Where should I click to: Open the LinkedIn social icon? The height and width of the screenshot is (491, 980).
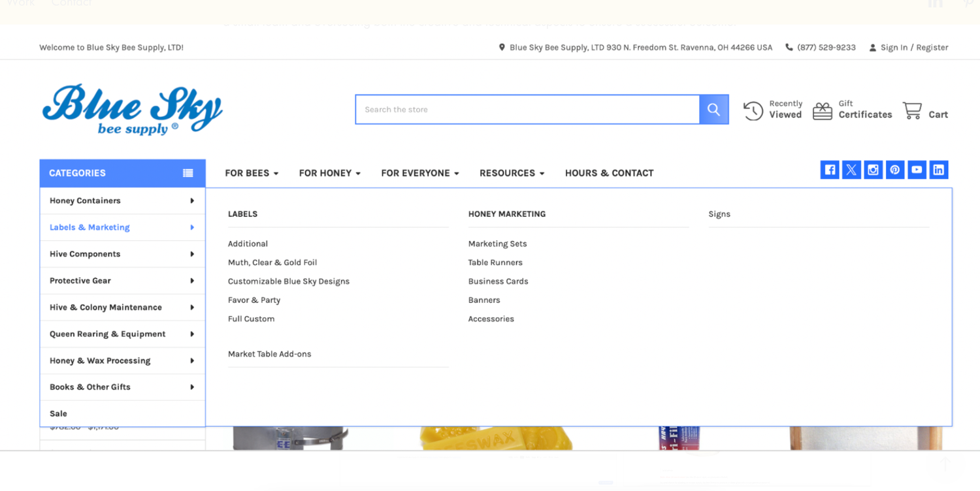[939, 170]
